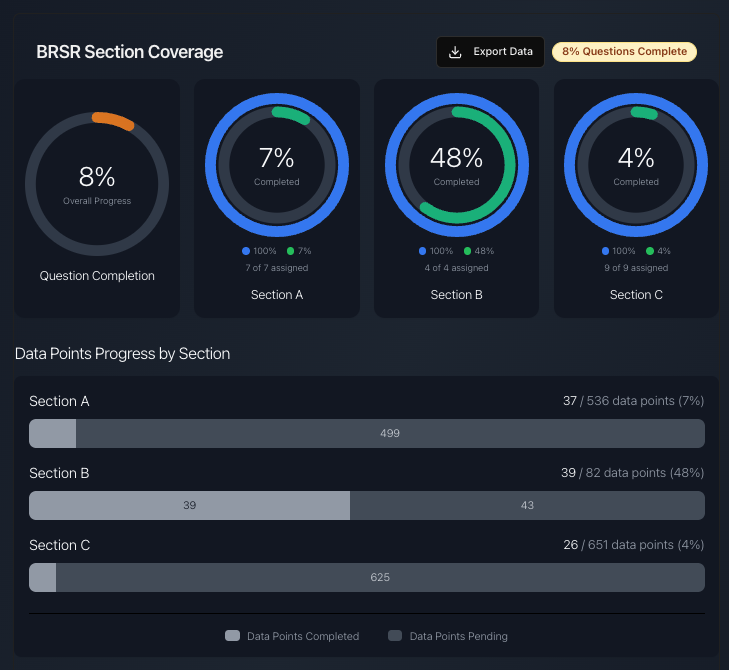Click Section B completed bar segment 39
The image size is (729, 670).
tap(189, 505)
